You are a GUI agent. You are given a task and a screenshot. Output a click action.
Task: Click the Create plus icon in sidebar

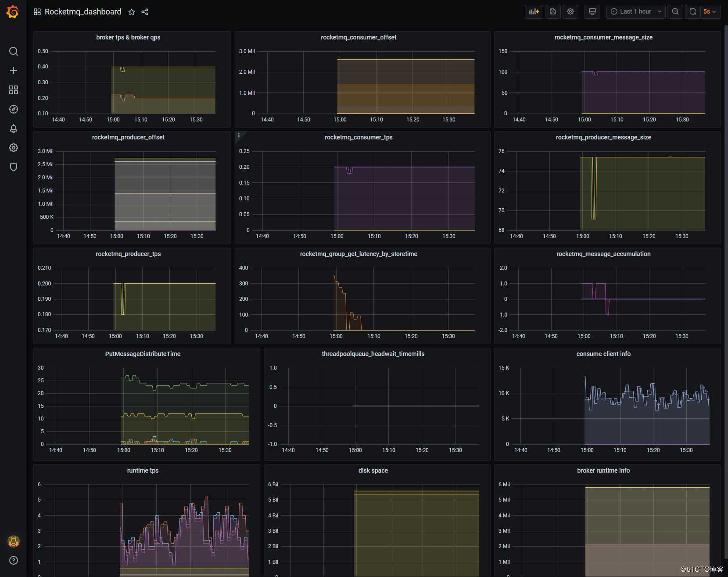14,71
